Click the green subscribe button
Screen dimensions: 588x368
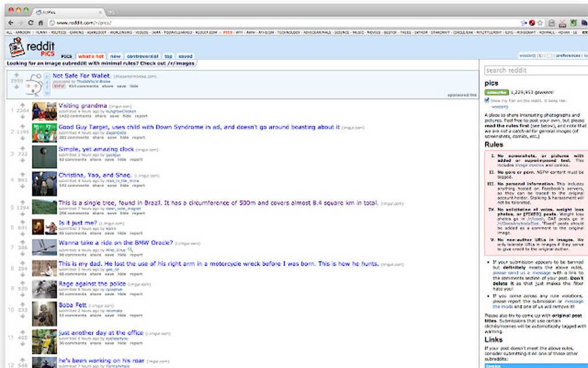click(496, 92)
